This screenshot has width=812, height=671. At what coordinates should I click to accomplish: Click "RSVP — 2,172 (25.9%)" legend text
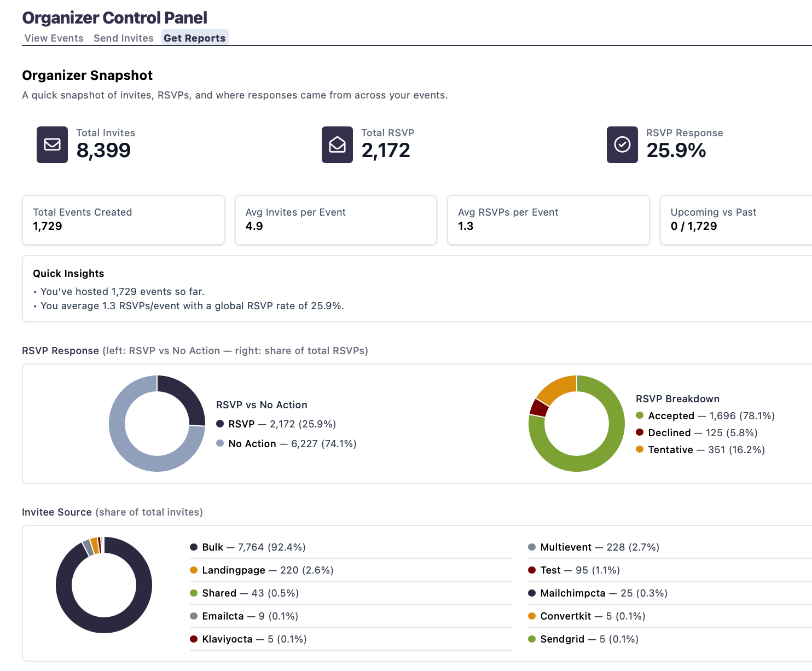tap(282, 424)
